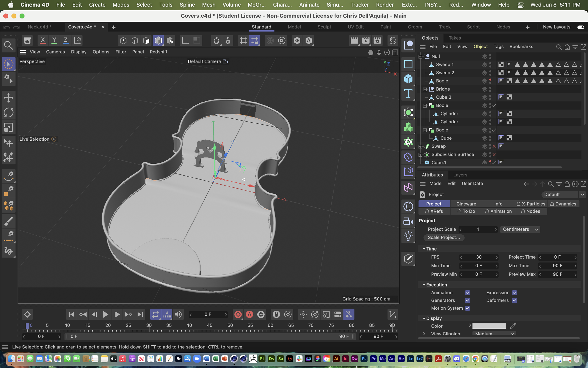Viewport: 588px width, 368px height.
Task: Open Render Settings from top toolbar
Action: [378, 41]
